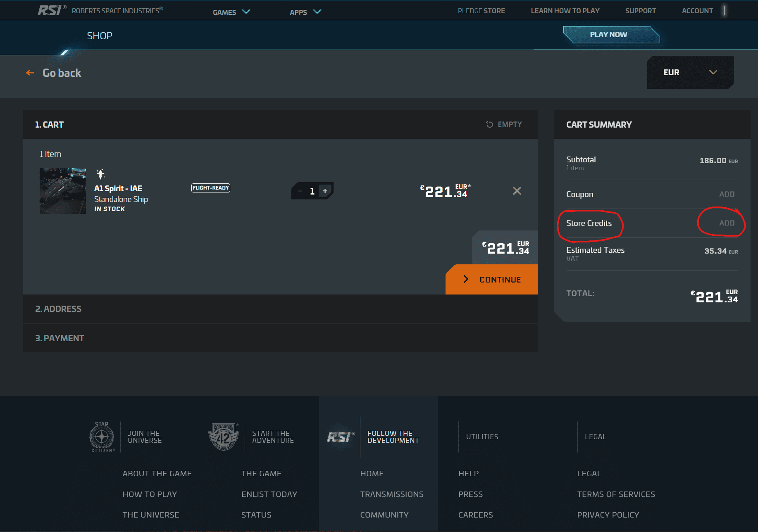
Task: Open Privacy Policy footer link
Action: point(608,515)
